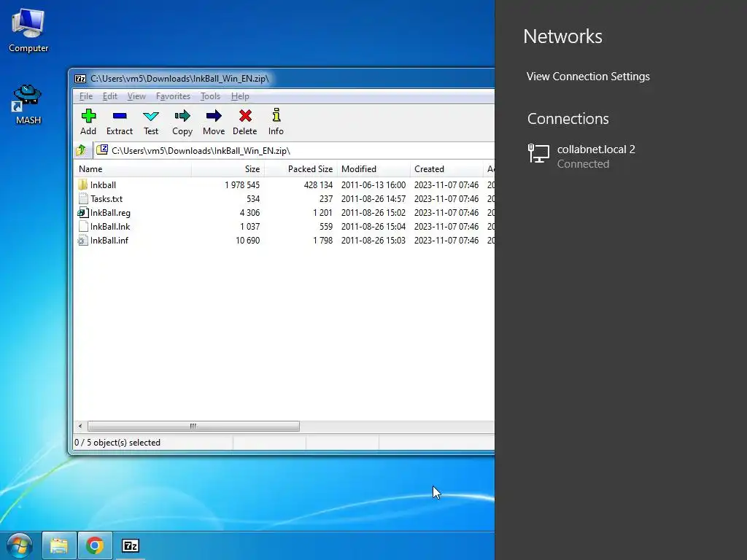
Task: Run the Test archive tool
Action: tap(151, 116)
